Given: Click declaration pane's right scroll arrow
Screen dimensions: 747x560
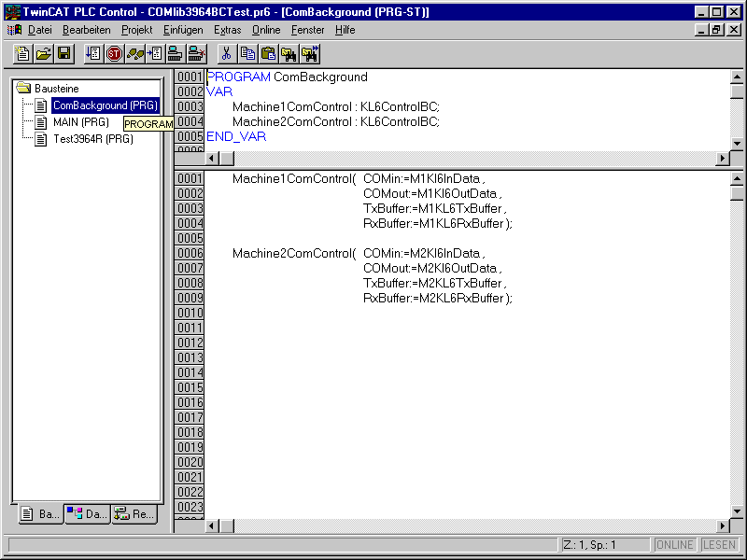Looking at the screenshot, I should coord(723,158).
